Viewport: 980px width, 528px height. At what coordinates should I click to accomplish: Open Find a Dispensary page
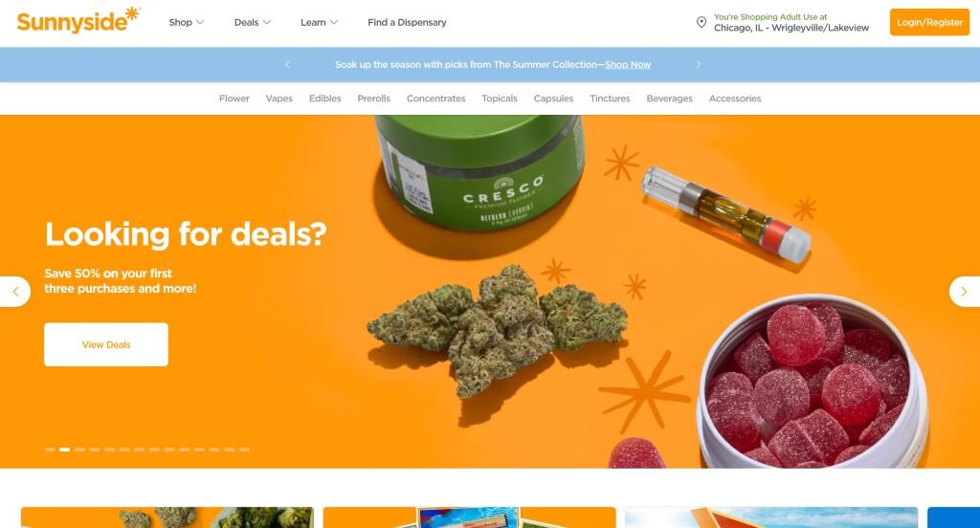(x=407, y=23)
